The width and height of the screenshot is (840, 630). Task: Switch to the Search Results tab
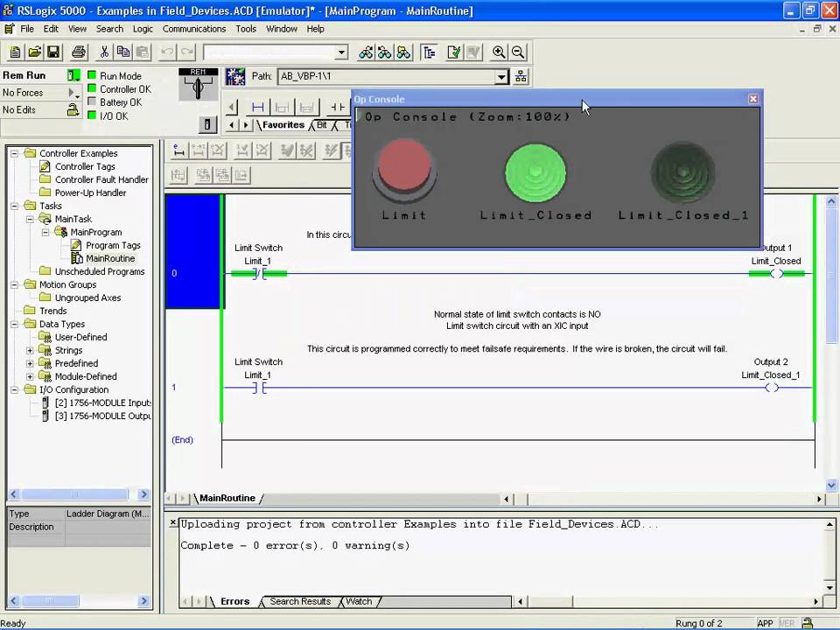[x=300, y=602]
